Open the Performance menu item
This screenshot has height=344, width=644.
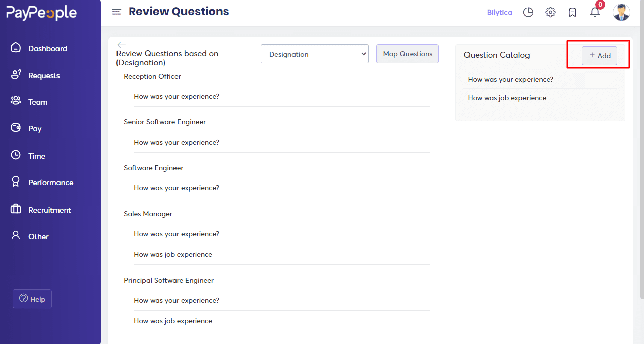click(50, 182)
